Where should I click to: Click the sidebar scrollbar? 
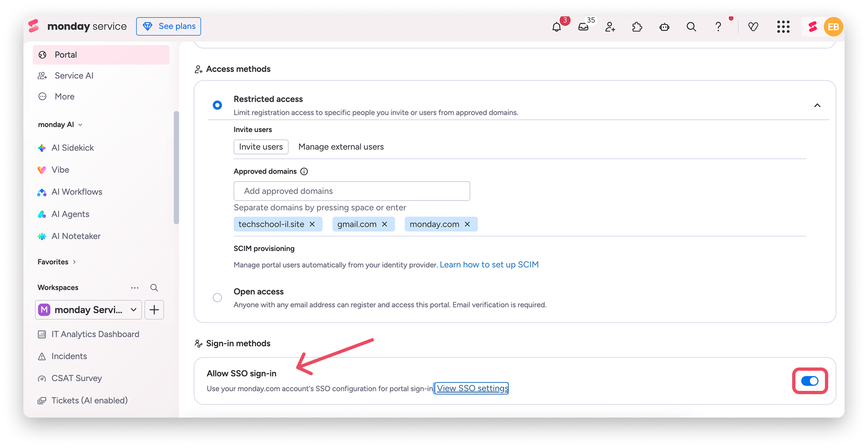click(x=176, y=168)
